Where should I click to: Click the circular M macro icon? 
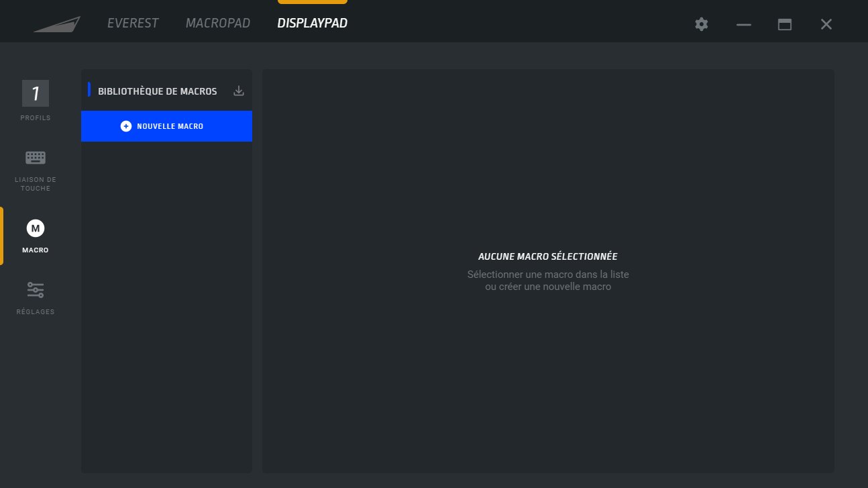pos(36,228)
